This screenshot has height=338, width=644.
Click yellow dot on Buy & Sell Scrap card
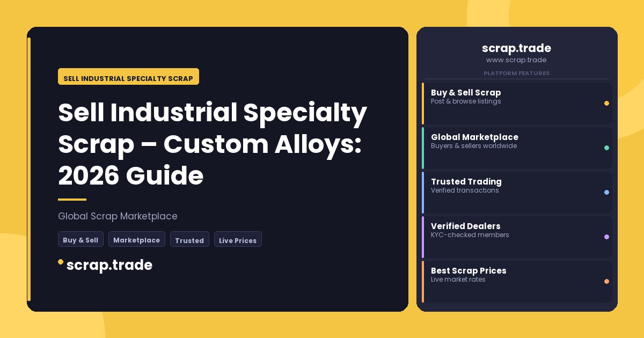[x=606, y=103]
